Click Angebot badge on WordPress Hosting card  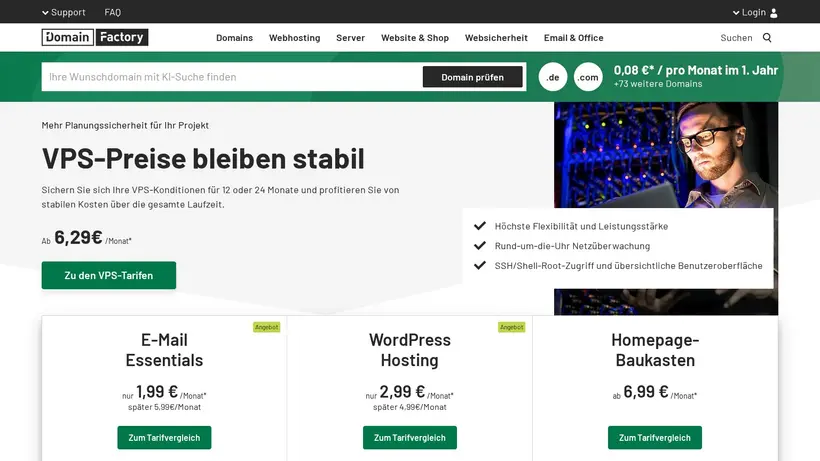511,327
